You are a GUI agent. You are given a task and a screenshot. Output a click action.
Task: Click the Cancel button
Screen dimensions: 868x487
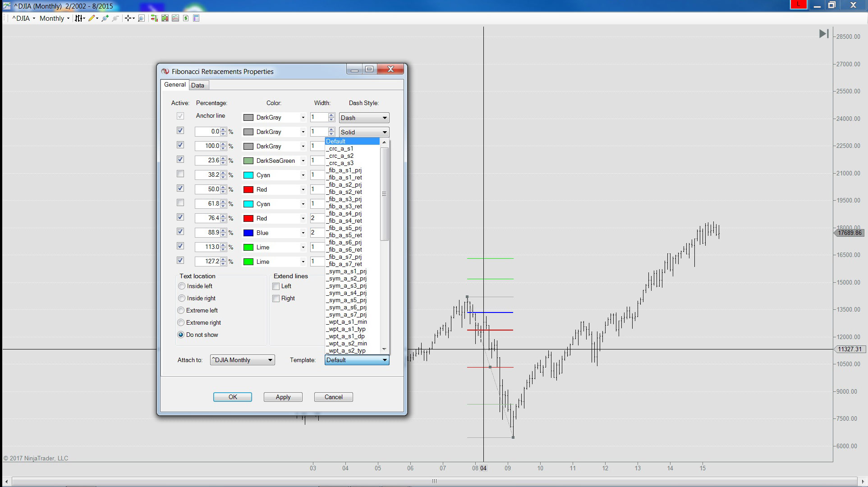(x=333, y=397)
